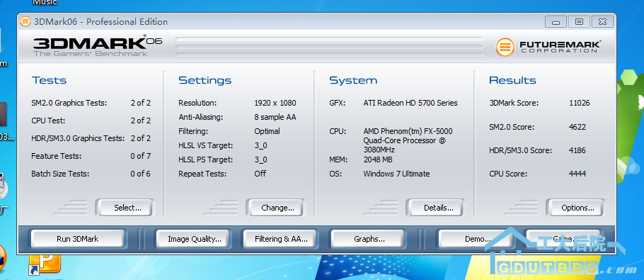The height and width of the screenshot is (280, 644).
Task: Maximize the 3DMark06 window
Action: 579,22
